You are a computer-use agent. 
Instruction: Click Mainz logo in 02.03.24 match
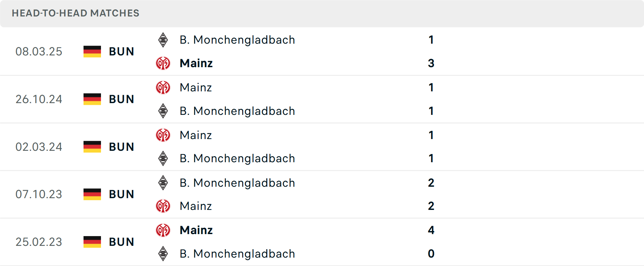pyautogui.click(x=163, y=135)
